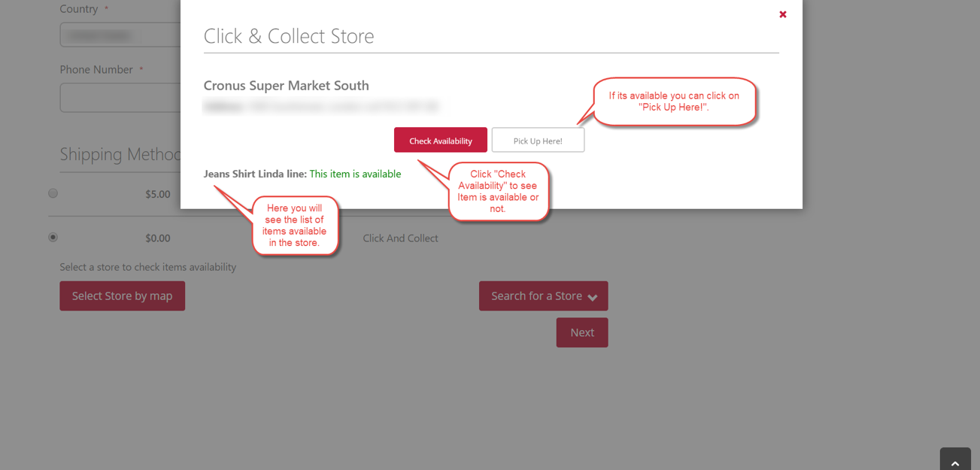Click the 'Pick Up Here' hint callout bubble
This screenshot has width=980, height=470.
tap(674, 102)
